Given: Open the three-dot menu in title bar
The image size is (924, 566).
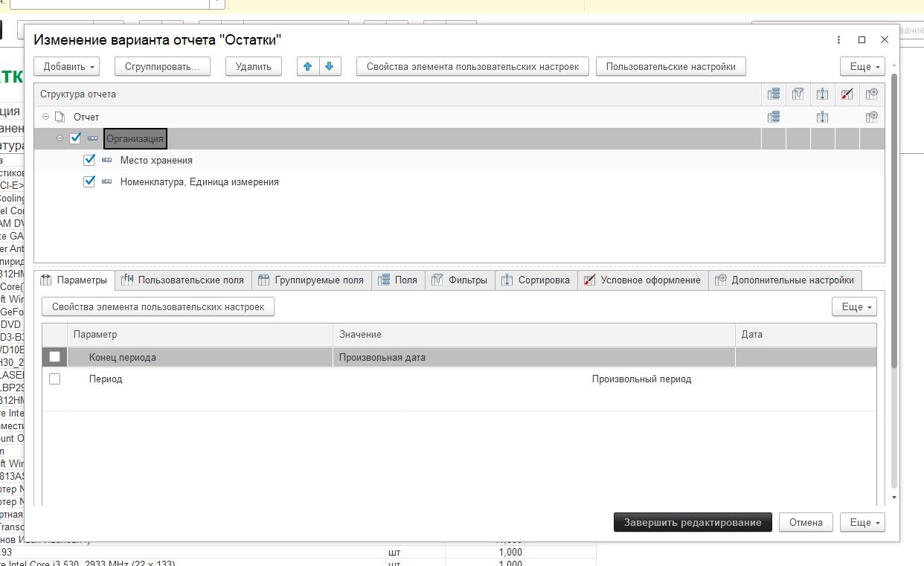Looking at the screenshot, I should [839, 40].
